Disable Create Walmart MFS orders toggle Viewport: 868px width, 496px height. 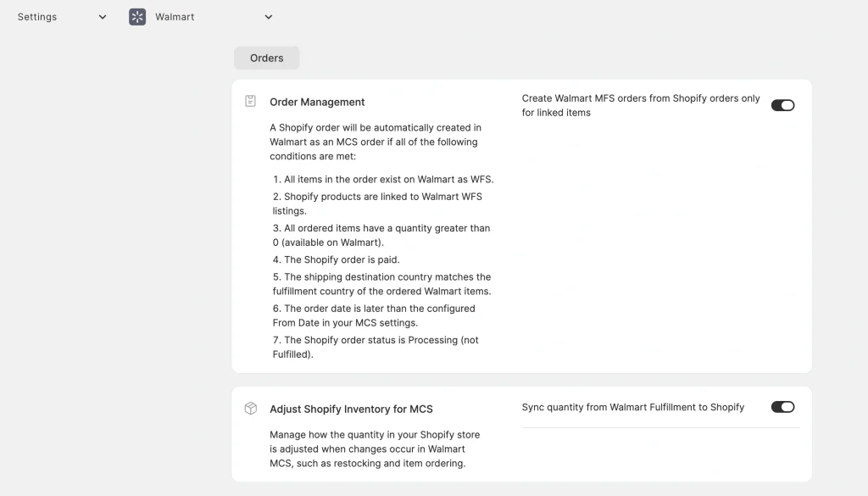(x=782, y=105)
